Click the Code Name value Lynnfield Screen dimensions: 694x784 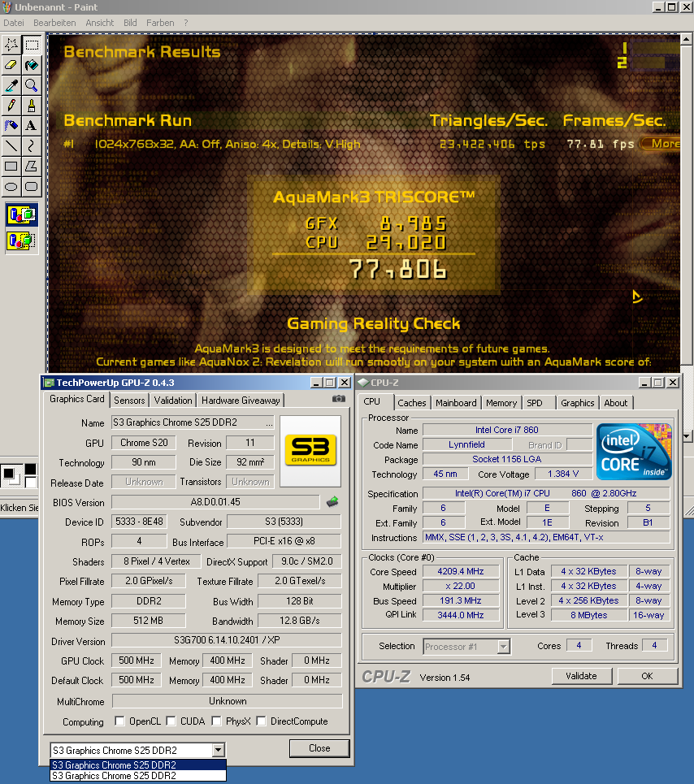(467, 444)
